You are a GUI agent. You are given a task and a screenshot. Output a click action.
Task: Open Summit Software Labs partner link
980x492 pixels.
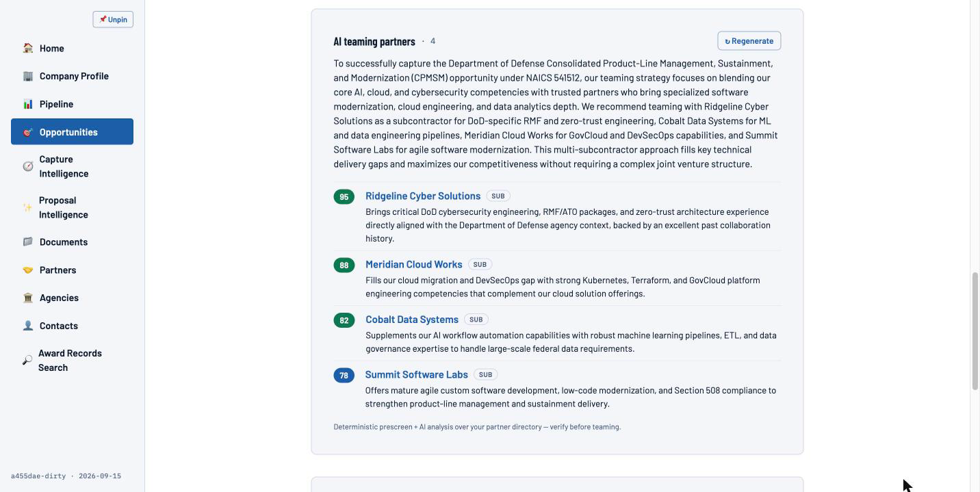coord(417,374)
